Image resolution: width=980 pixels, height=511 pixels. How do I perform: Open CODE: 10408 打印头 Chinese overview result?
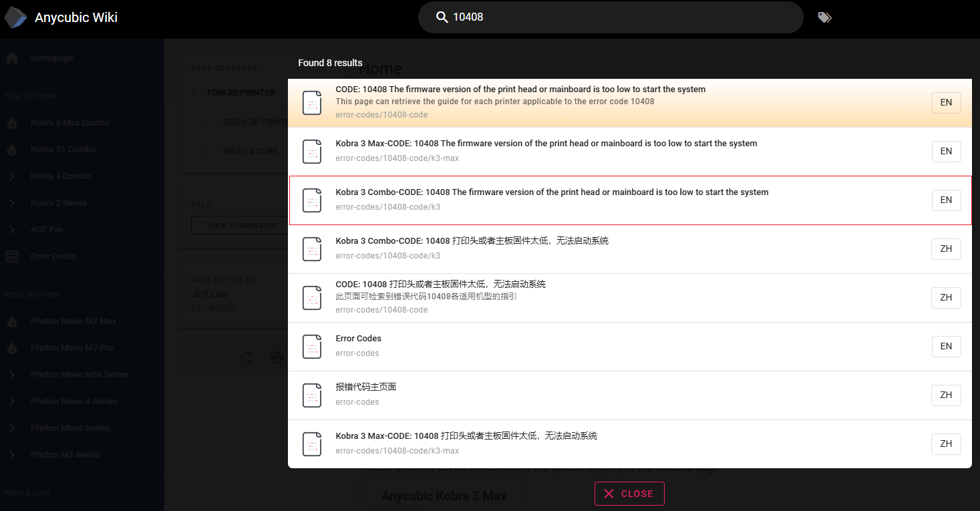(x=630, y=298)
